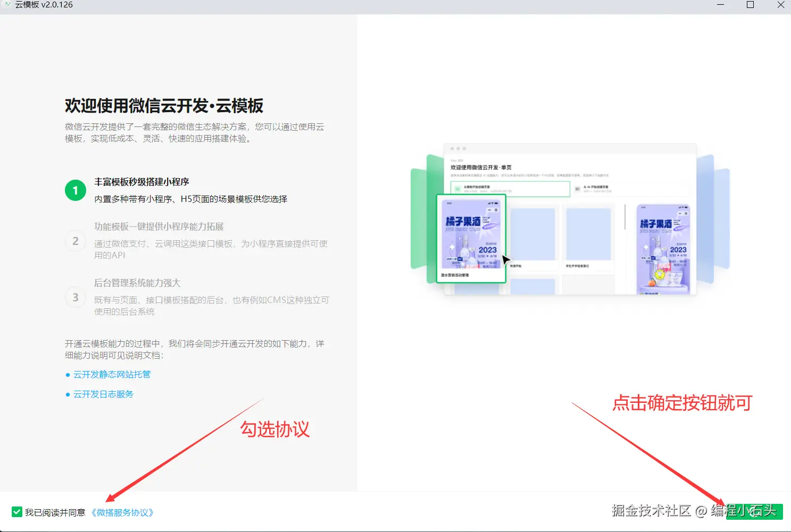Click the 后台管理系统能力强大 step heading
This screenshot has height=532, width=791.
137,283
